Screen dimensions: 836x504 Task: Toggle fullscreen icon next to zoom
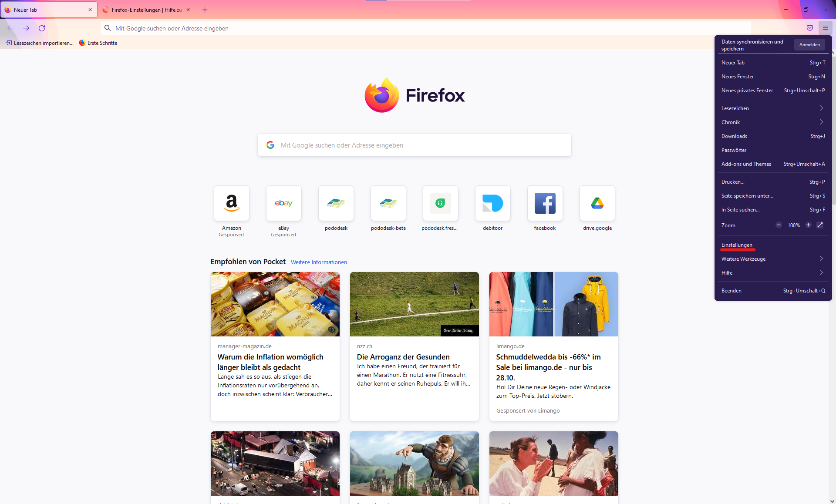click(x=820, y=225)
